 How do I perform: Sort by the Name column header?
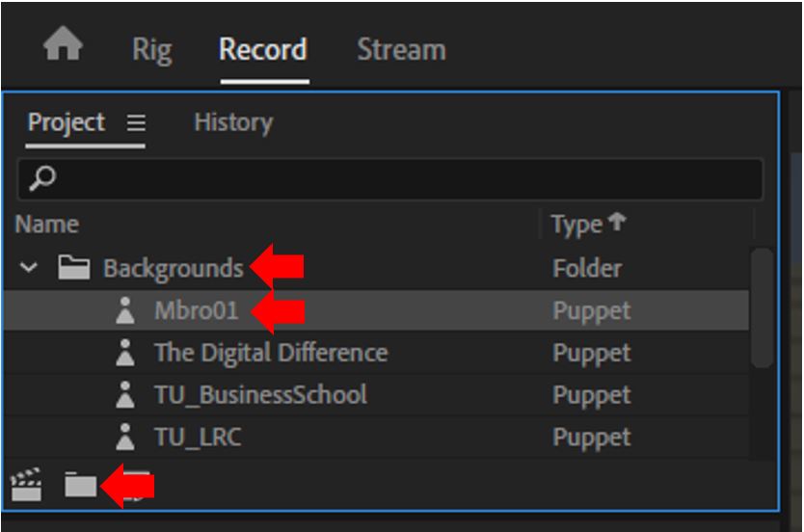[46, 225]
